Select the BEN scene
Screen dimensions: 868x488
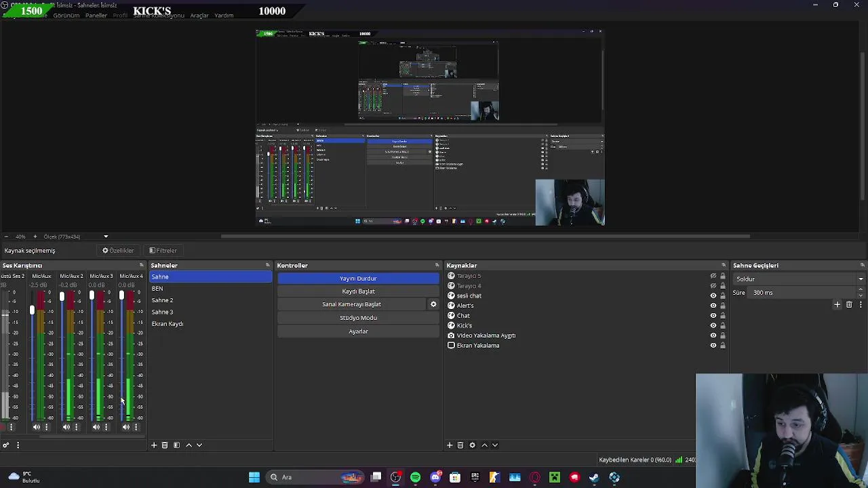[210, 289]
